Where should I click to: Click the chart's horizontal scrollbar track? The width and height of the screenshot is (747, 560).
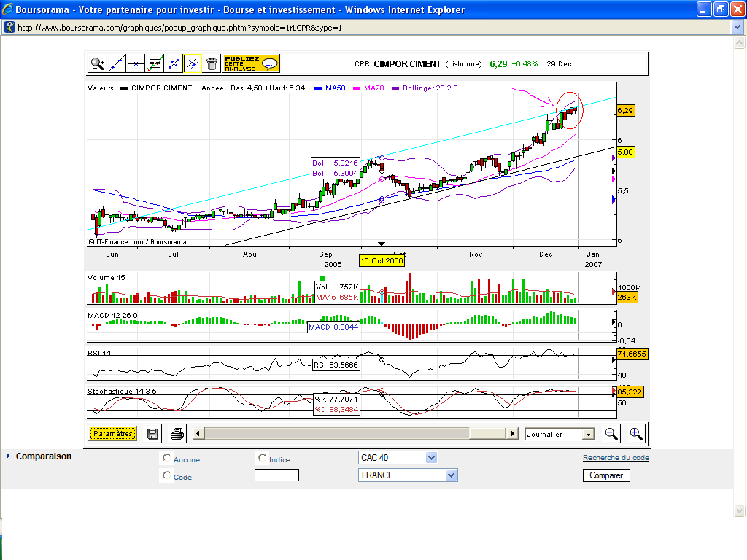click(336, 434)
